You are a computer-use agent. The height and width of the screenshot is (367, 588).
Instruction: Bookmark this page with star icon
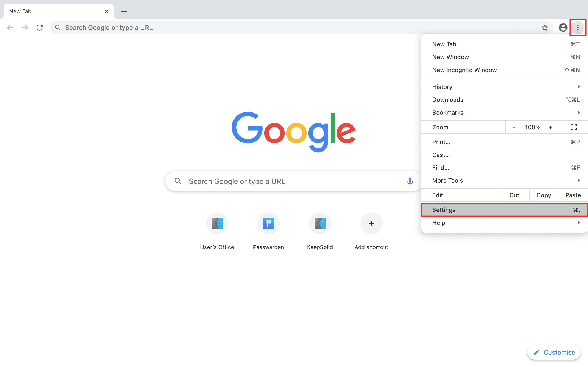tap(545, 28)
